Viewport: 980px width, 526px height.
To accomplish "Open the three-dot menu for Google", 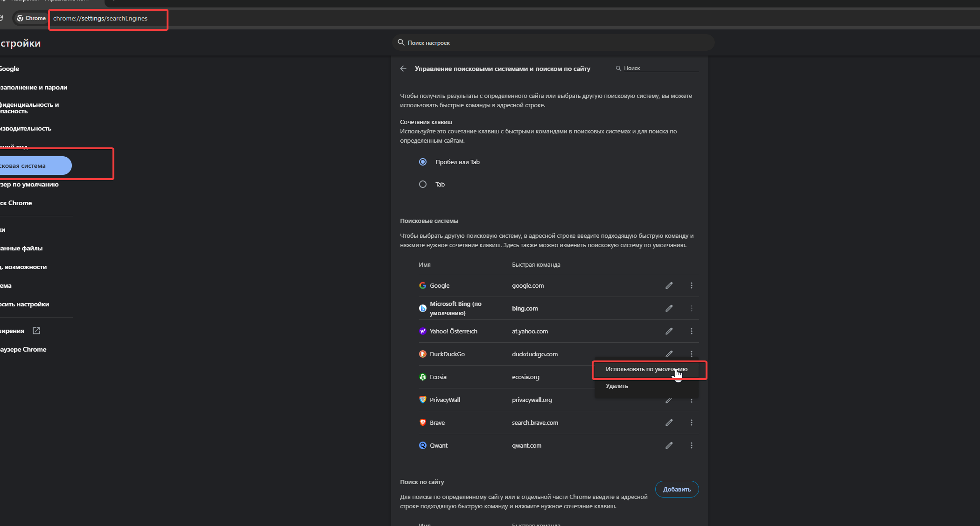I will (x=691, y=285).
